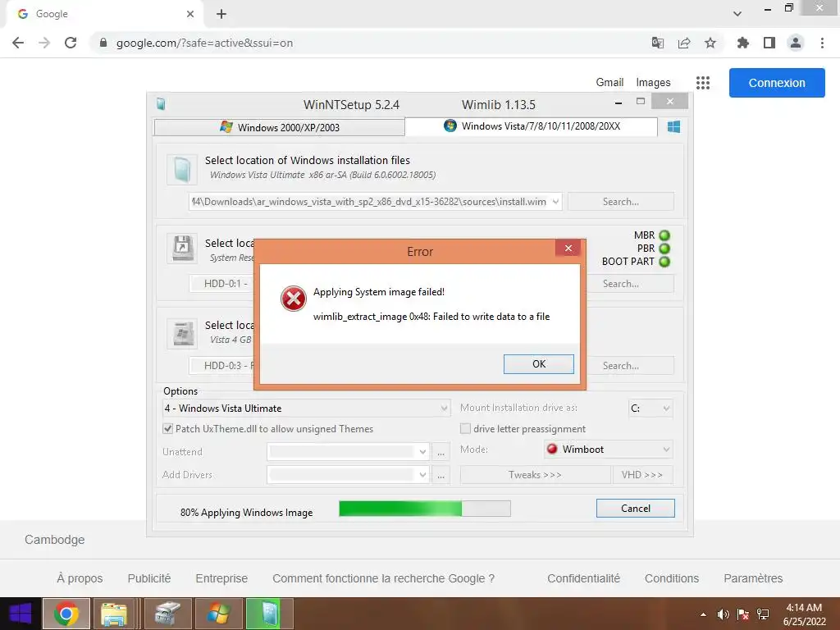The height and width of the screenshot is (630, 840).
Task: Open the Confidentialité footer link
Action: point(583,578)
